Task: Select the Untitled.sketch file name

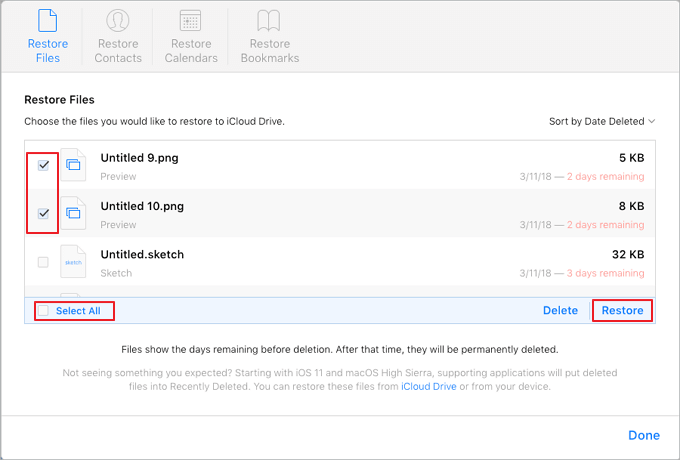Action: [x=142, y=255]
